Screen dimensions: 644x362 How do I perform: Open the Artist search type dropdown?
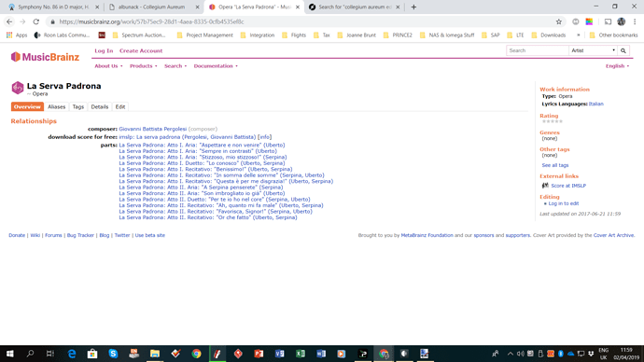click(x=593, y=50)
